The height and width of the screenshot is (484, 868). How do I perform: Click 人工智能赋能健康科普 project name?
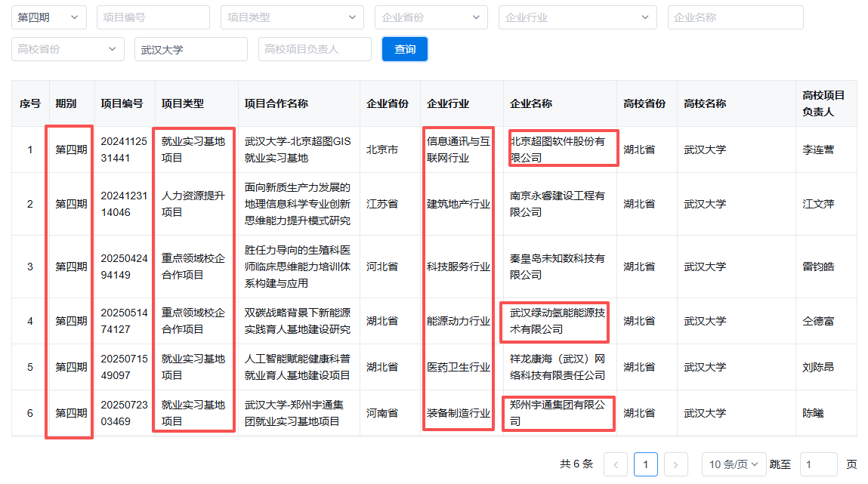(x=298, y=367)
